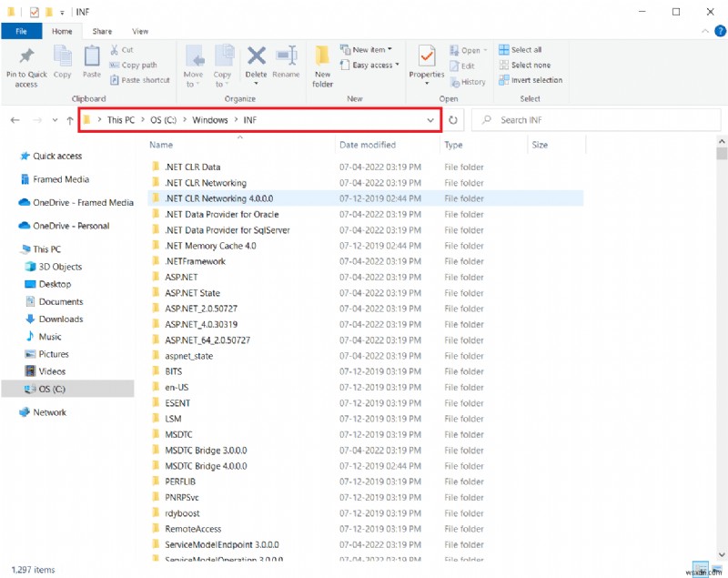Click the Properties icon in title bar
The height and width of the screenshot is (578, 728).
35,12
